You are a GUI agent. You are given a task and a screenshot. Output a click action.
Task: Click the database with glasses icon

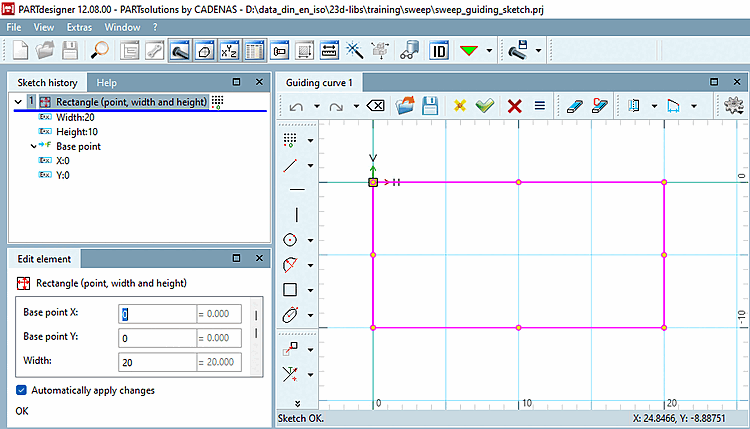409,50
